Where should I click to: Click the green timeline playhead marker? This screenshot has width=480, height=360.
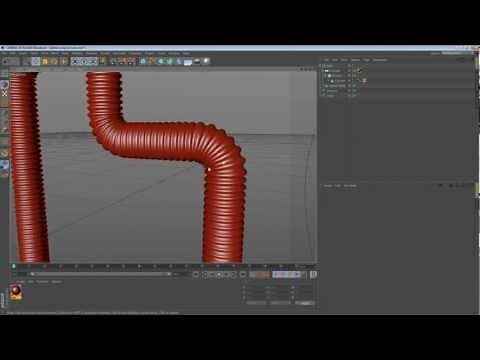tap(14, 266)
